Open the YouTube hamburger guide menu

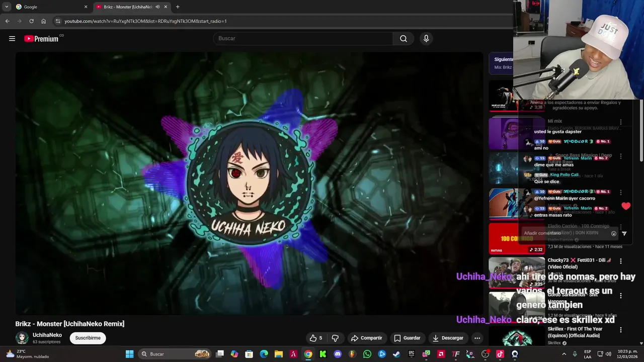(12, 39)
